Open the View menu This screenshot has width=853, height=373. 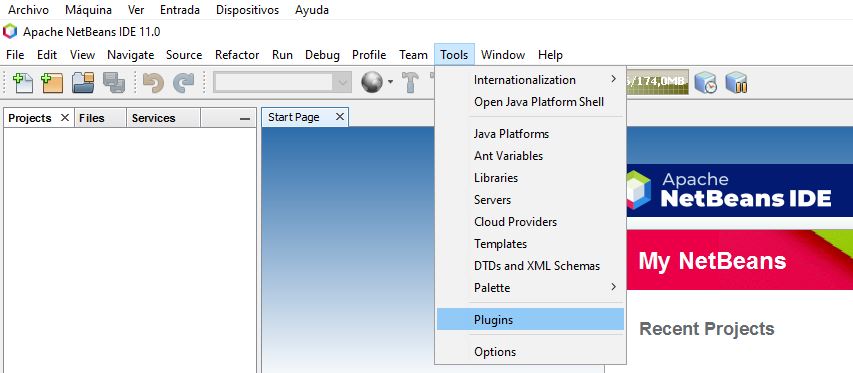[x=82, y=55]
